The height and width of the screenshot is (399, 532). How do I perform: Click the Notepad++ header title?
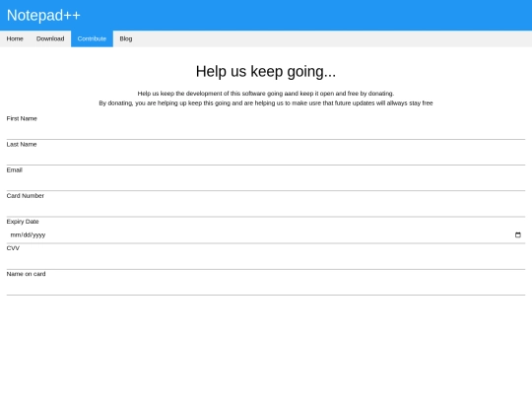[43, 15]
